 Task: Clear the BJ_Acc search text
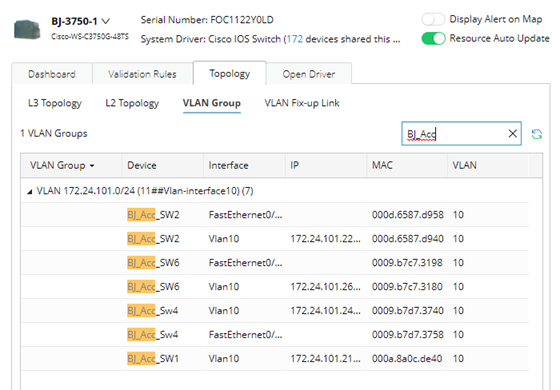coord(512,134)
